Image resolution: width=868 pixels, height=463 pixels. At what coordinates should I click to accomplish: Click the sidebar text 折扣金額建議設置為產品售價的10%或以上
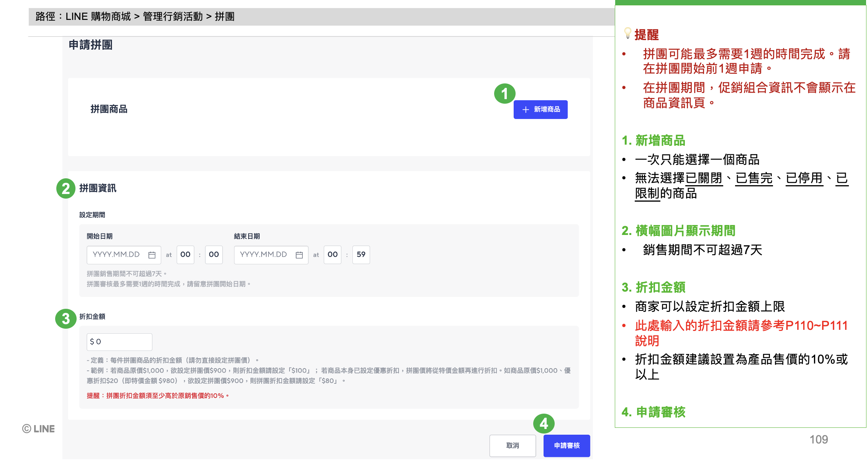click(741, 367)
